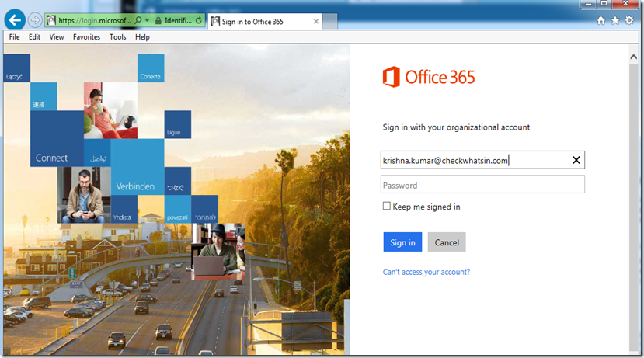644x358 pixels.
Task: Open the Tools menu
Action: pyautogui.click(x=118, y=37)
